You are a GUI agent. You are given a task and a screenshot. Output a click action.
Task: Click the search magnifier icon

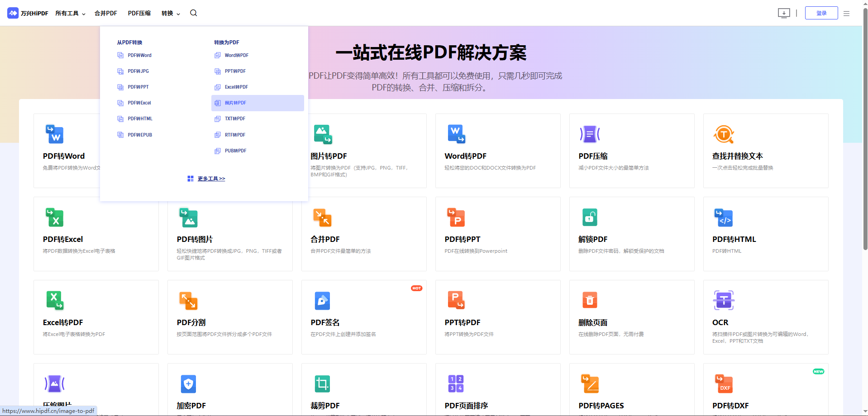[193, 13]
